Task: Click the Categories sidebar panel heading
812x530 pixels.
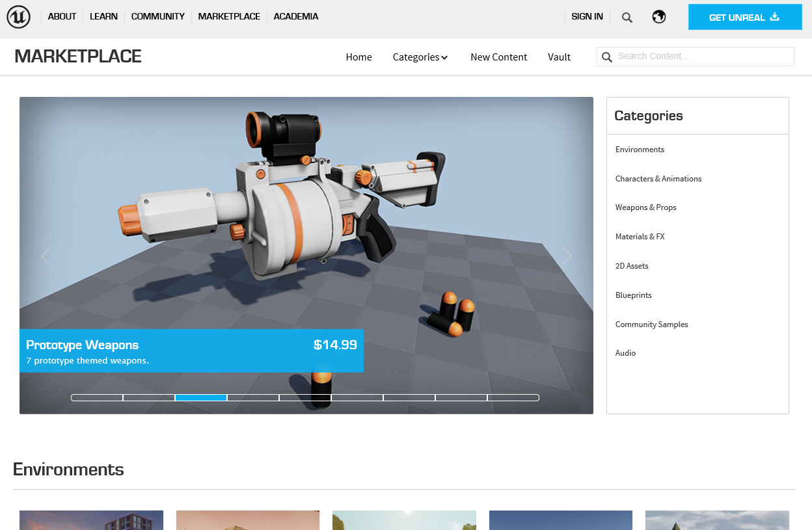Action: [x=649, y=116]
